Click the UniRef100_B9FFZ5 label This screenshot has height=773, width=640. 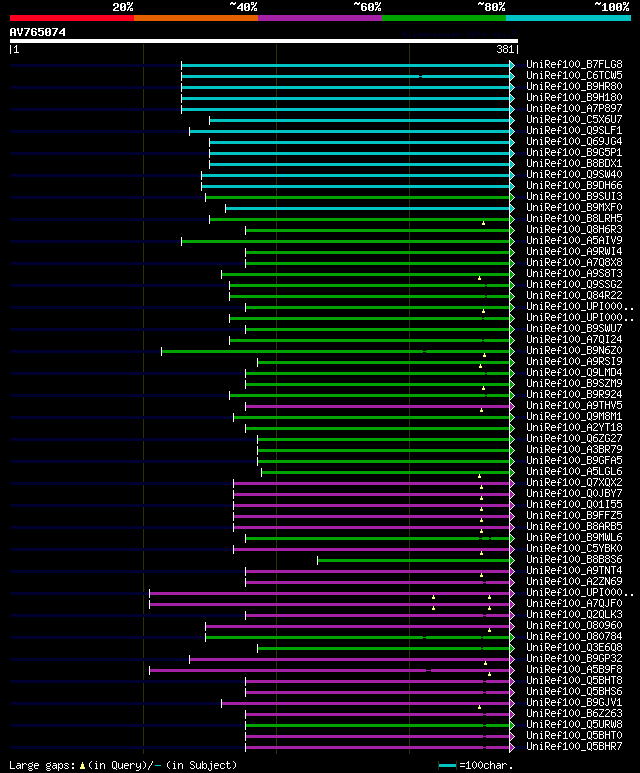[x=574, y=516]
